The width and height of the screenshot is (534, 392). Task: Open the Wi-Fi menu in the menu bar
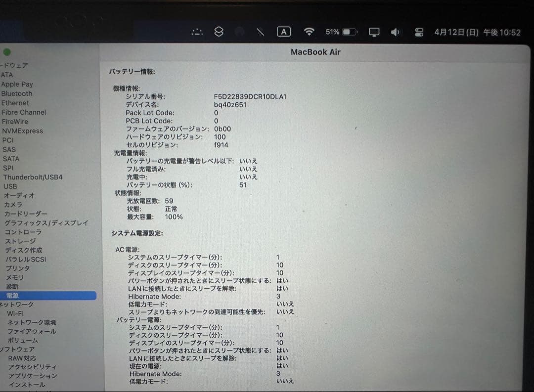tap(310, 31)
